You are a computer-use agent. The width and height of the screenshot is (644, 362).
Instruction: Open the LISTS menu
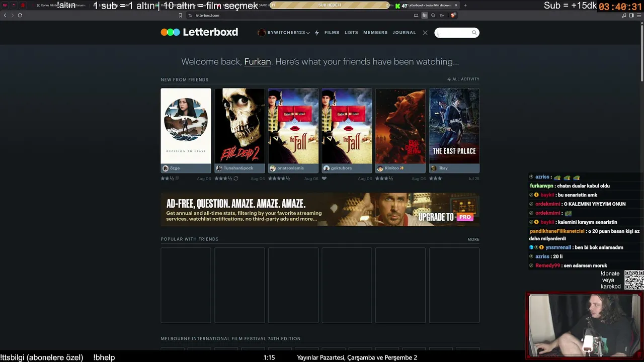coord(351,33)
